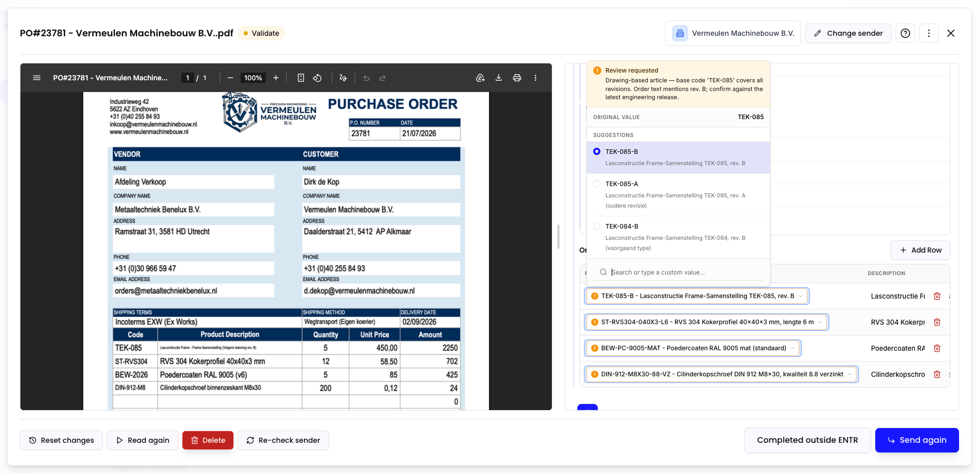Image resolution: width=980 pixels, height=474 pixels.
Task: Click the Vermeulen Machinebouw sender building icon
Action: [680, 33]
